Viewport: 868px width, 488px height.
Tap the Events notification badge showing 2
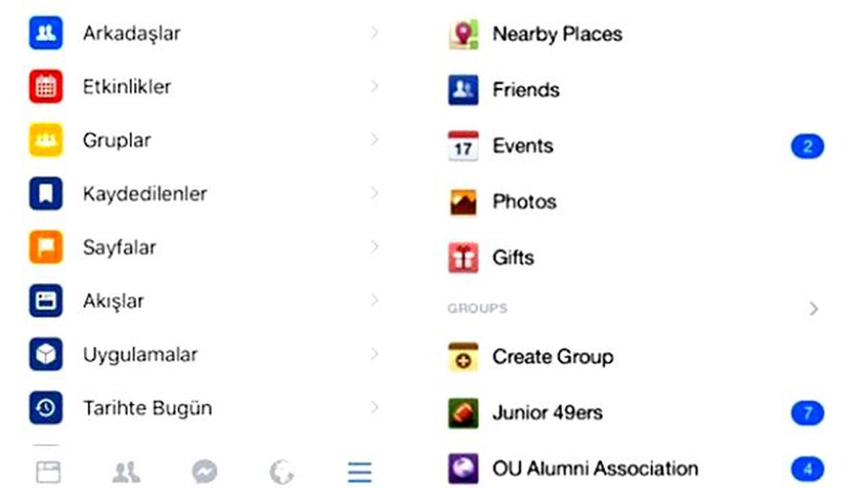click(807, 147)
